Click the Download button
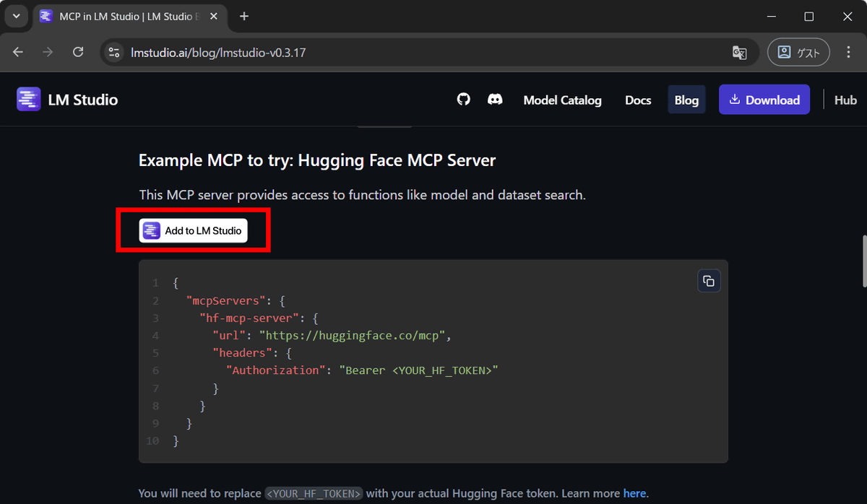Image resolution: width=867 pixels, height=504 pixels. tap(764, 100)
